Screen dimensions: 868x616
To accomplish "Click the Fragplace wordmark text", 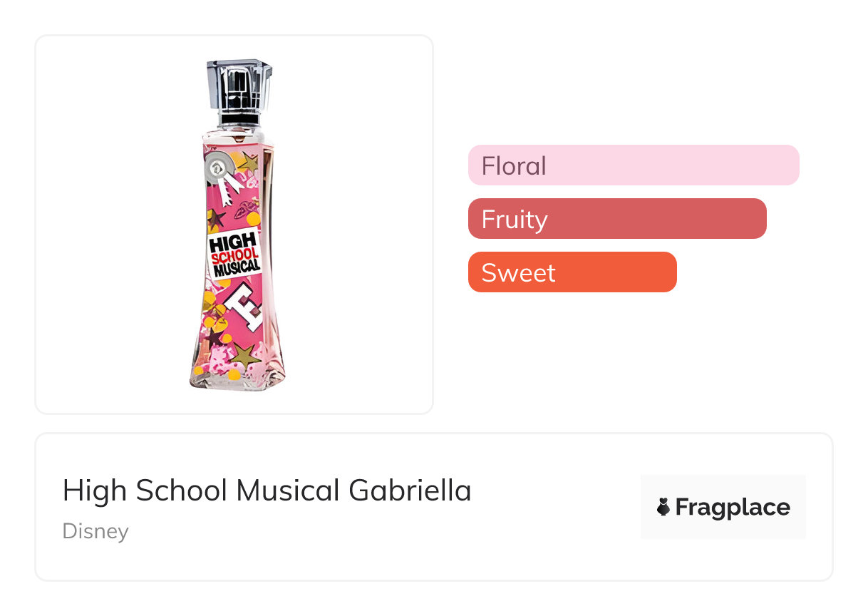I will click(732, 508).
